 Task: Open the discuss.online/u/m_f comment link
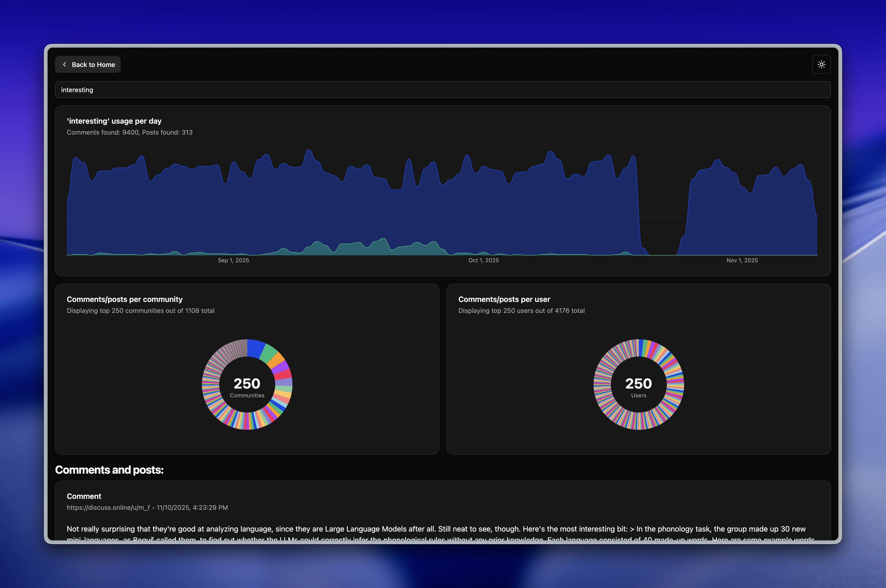pos(108,507)
